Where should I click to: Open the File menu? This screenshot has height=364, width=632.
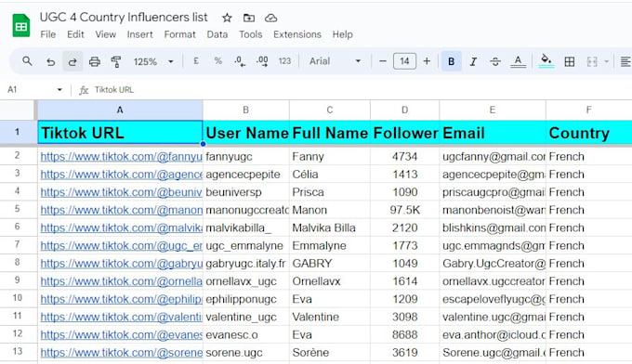pos(48,34)
